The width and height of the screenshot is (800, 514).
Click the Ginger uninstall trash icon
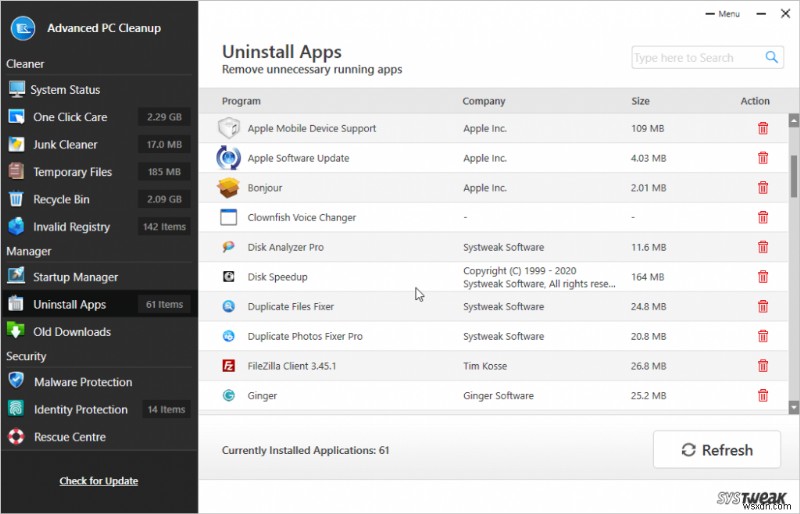point(763,396)
